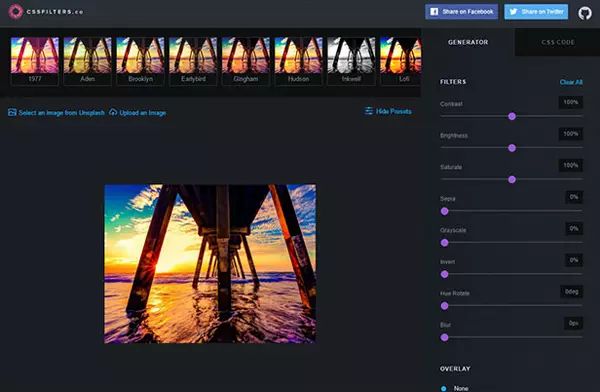Click the Twitter bird icon
Viewport: 600px width, 392px height.
(x=514, y=12)
